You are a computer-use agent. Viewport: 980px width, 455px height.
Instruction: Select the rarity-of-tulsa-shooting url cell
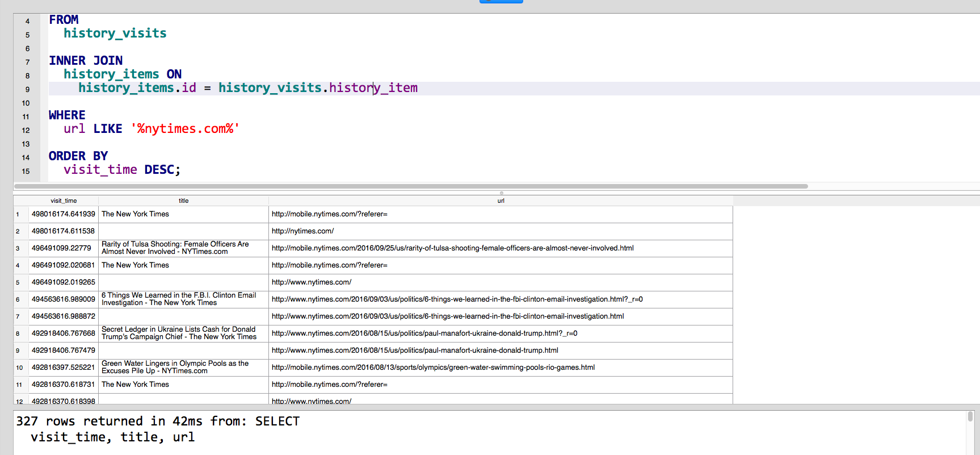(500, 248)
